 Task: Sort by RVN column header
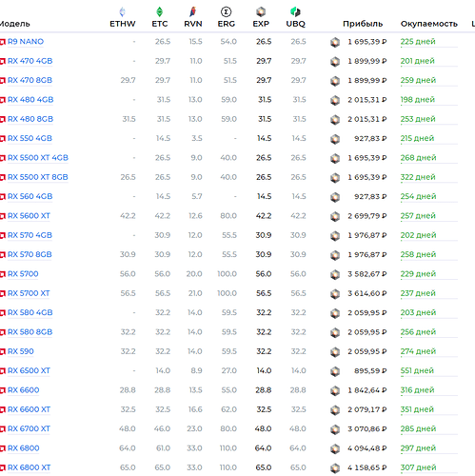[x=193, y=24]
